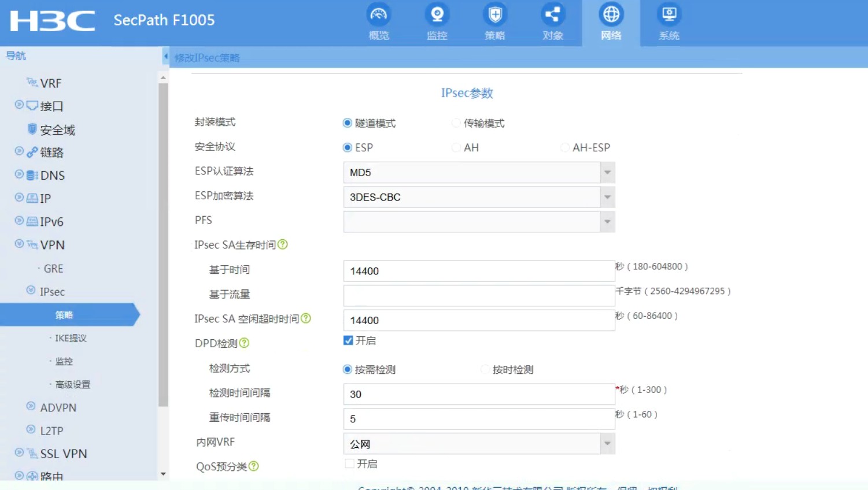Click the SSL VPN icon
This screenshot has width=868, height=490.
click(x=32, y=454)
